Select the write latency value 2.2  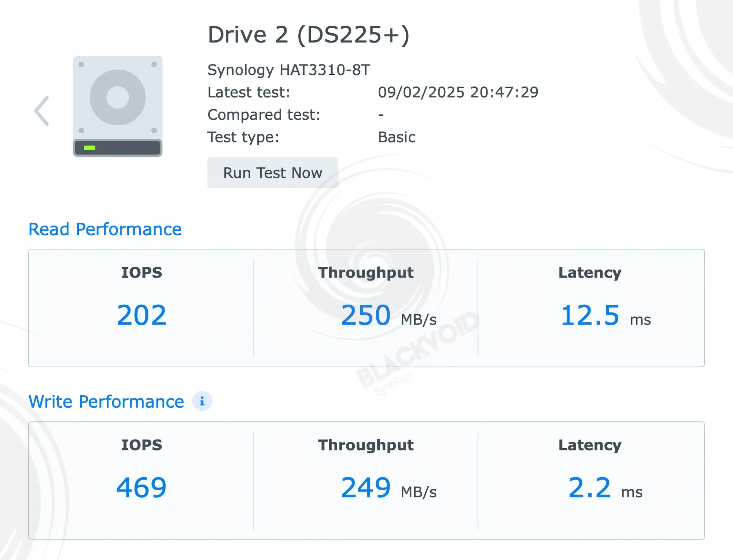[590, 488]
